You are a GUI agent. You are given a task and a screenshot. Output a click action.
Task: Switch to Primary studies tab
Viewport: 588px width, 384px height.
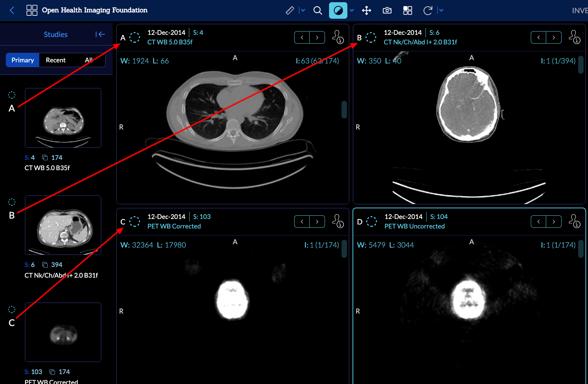tap(23, 60)
